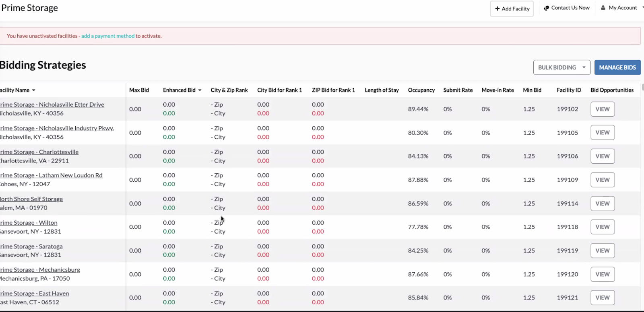This screenshot has height=312, width=644.
Task: Select the 89.44% occupancy value
Action: [x=418, y=109]
